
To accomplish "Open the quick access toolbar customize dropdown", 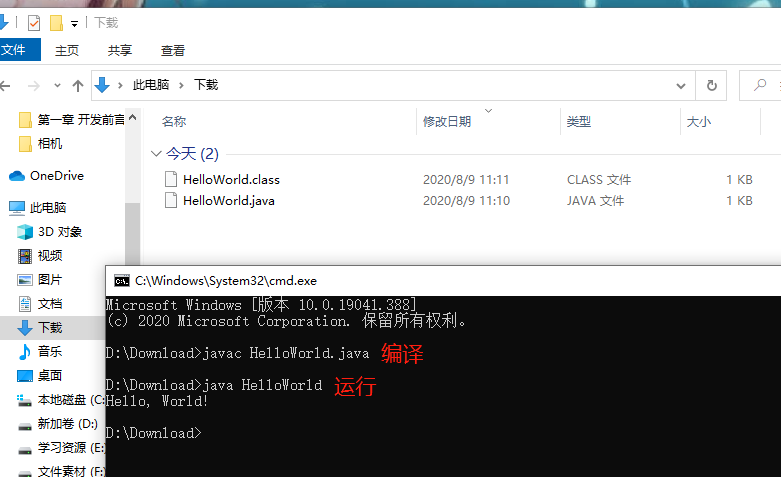I will click(74, 23).
